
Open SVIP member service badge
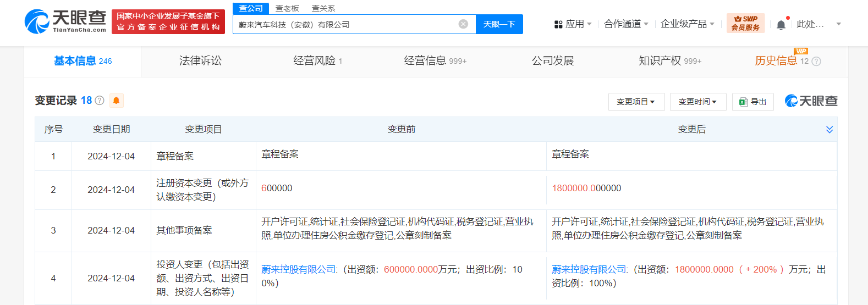pyautogui.click(x=745, y=24)
